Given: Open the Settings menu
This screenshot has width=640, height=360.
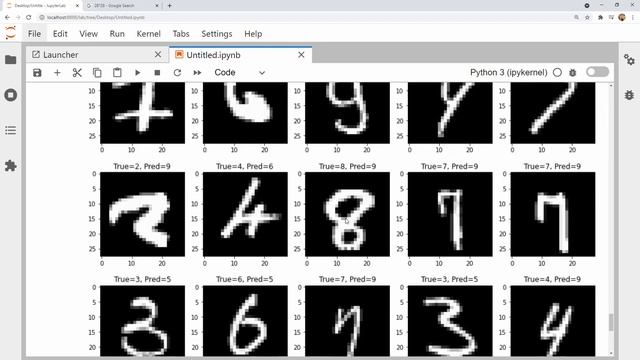Looking at the screenshot, I should (217, 34).
